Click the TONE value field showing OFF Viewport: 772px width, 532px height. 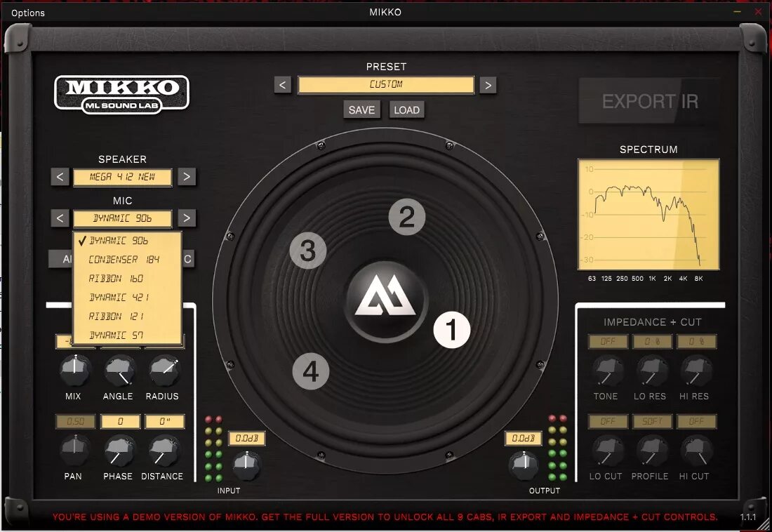(x=608, y=341)
